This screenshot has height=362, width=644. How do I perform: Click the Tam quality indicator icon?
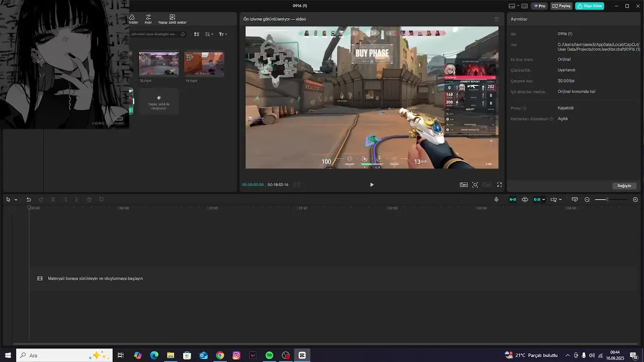pos(464,185)
